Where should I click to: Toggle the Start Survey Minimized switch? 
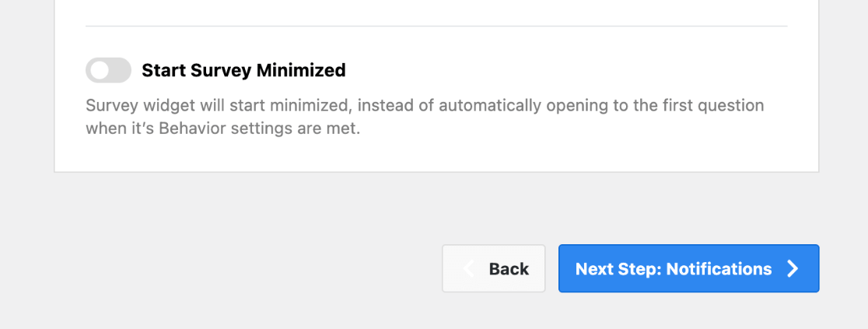coord(108,71)
